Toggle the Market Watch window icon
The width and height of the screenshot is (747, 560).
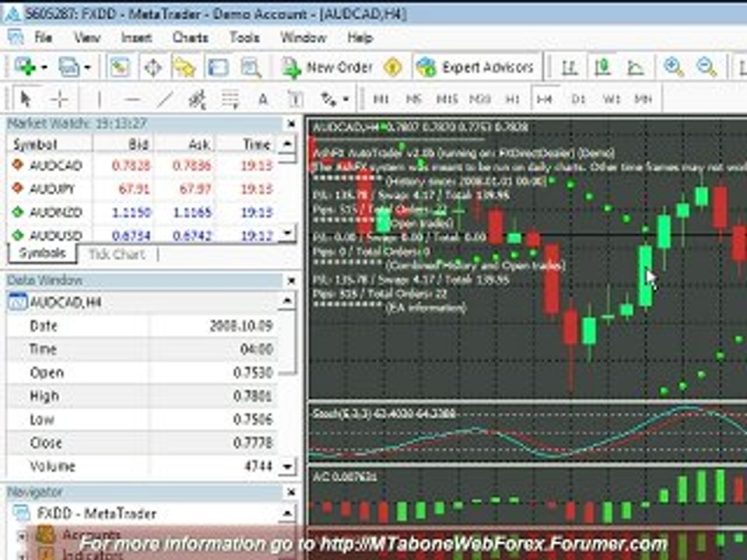click(120, 67)
